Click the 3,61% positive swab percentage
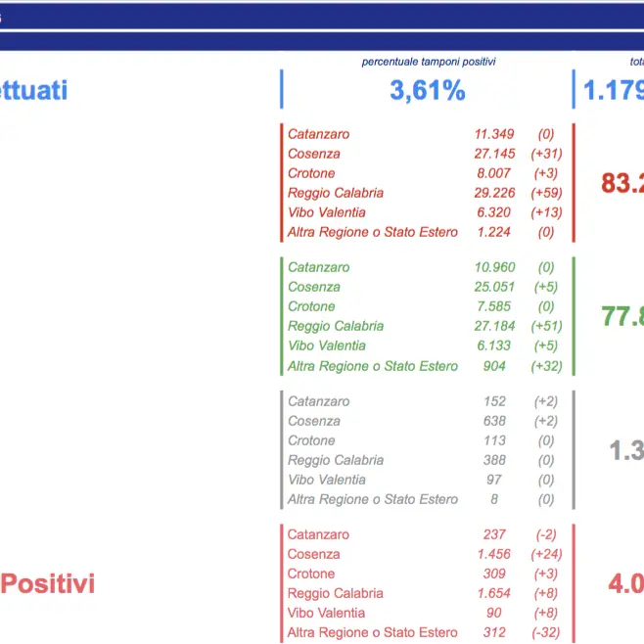The height and width of the screenshot is (644, 644). pos(428,91)
